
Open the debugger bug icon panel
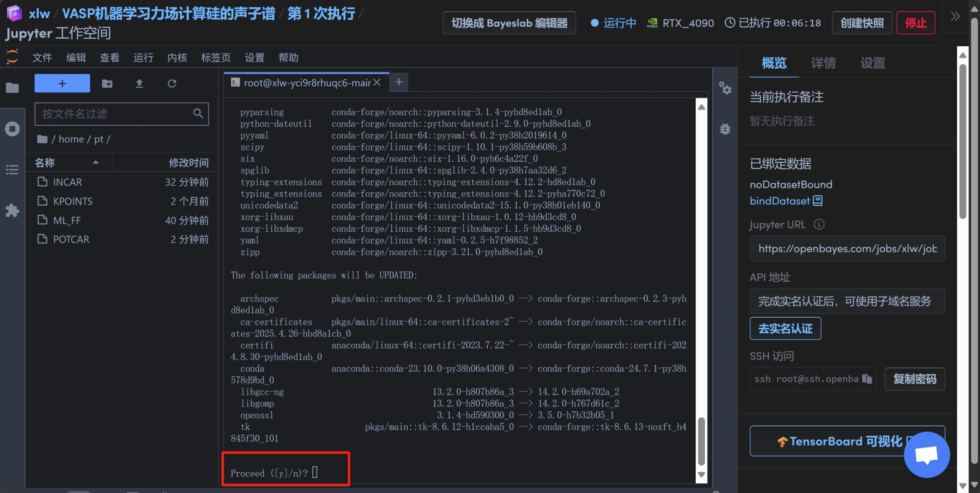pyautogui.click(x=725, y=129)
